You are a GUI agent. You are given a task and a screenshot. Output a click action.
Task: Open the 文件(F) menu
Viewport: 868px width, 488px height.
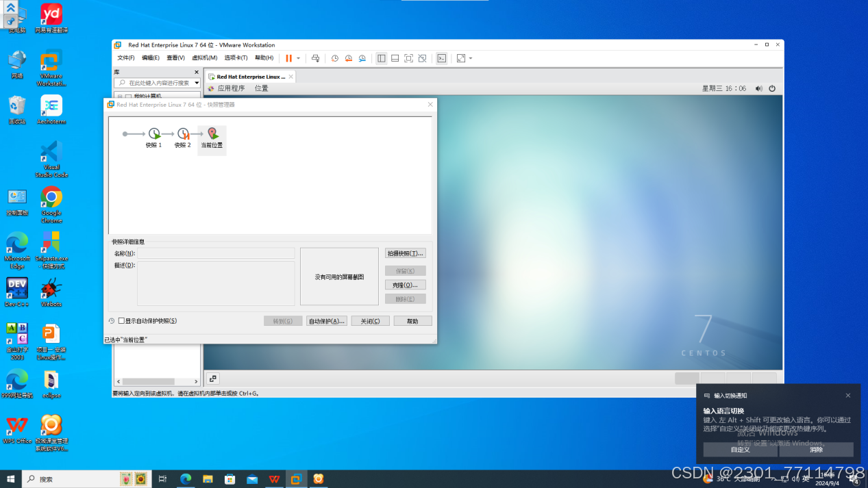tap(126, 58)
